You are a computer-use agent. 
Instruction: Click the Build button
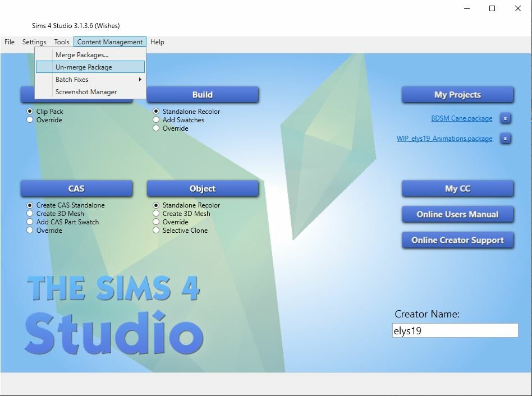click(203, 95)
